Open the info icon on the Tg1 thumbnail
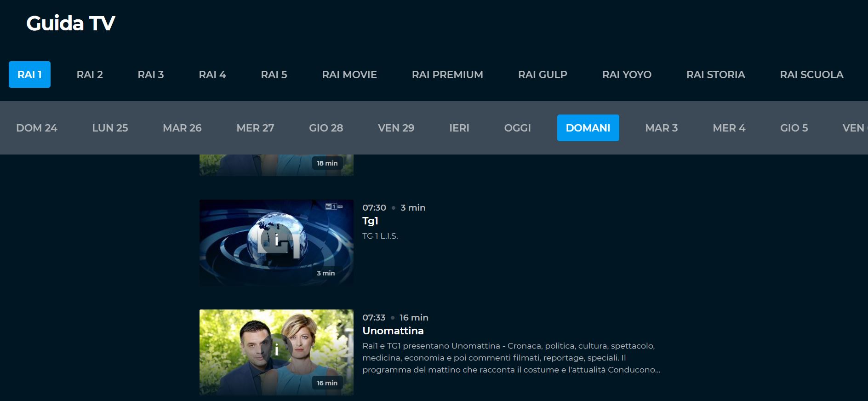 tap(276, 240)
